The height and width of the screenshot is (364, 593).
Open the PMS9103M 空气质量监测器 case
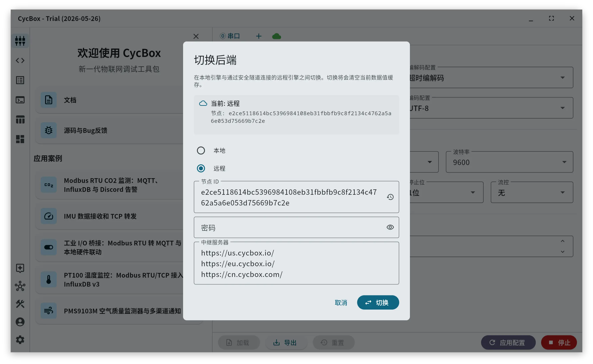[109, 311]
